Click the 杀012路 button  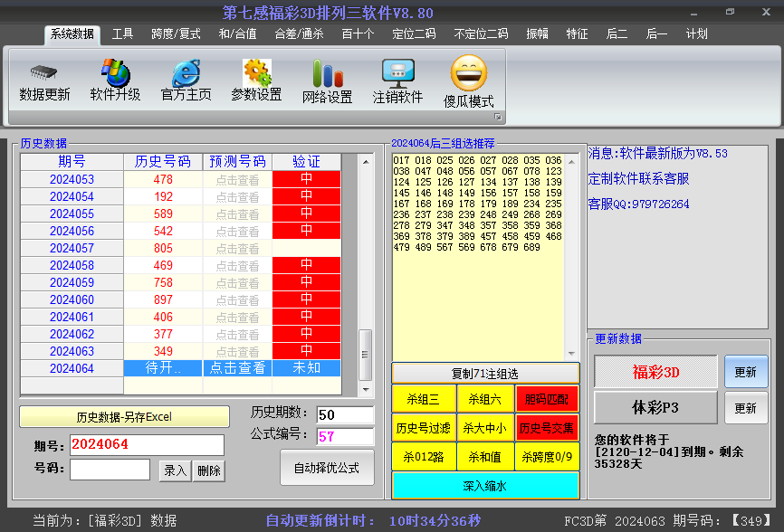(424, 457)
